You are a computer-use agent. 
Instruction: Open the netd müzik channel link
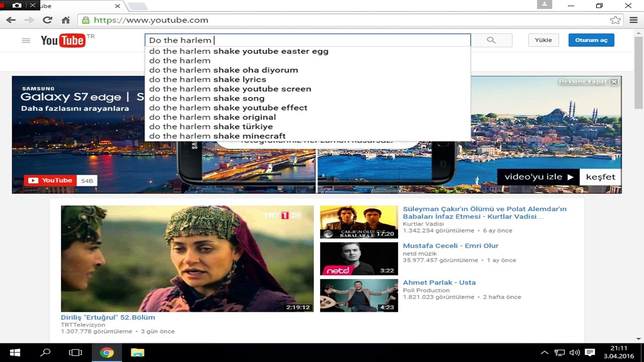pos(419,253)
